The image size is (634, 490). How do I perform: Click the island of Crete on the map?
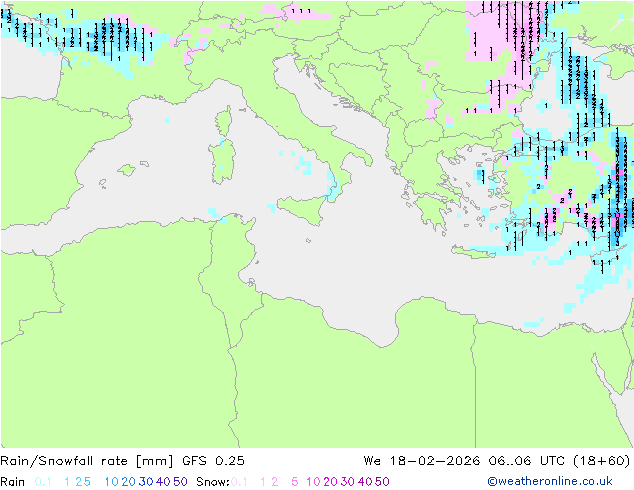click(472, 252)
